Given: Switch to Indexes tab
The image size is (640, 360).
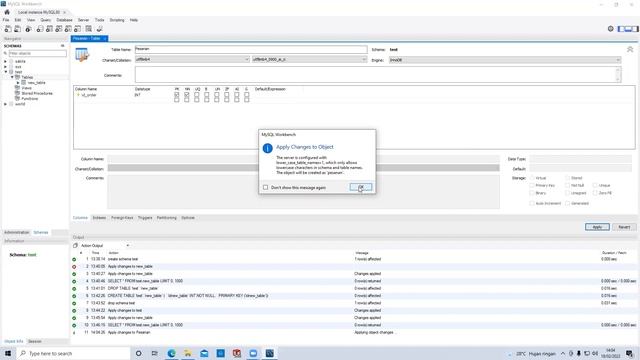Looking at the screenshot, I should pos(99,218).
